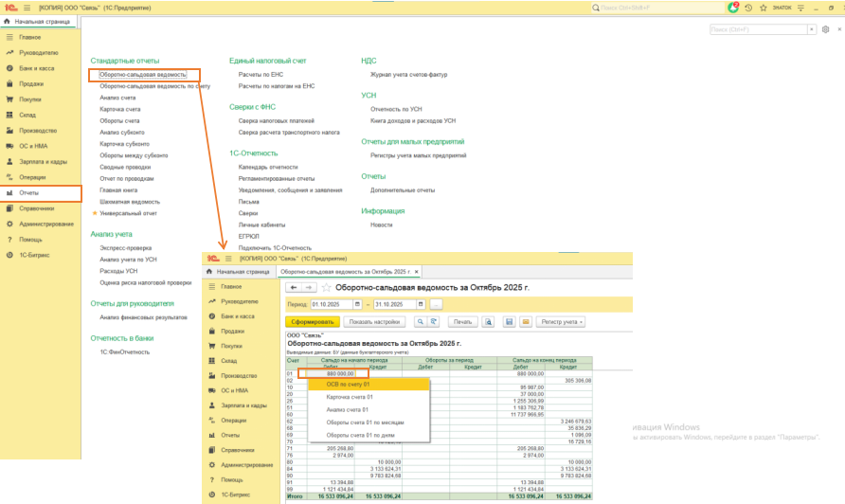The width and height of the screenshot is (845, 504).
Task: Click the Печать button
Action: (462, 322)
